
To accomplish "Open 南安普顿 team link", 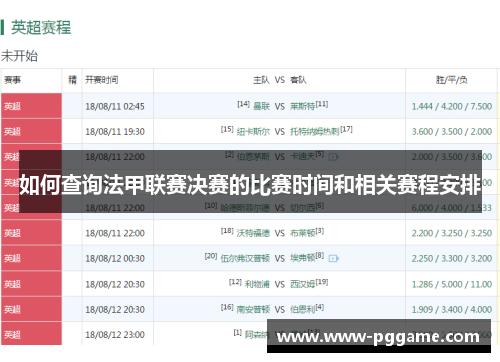I will 253,310.
